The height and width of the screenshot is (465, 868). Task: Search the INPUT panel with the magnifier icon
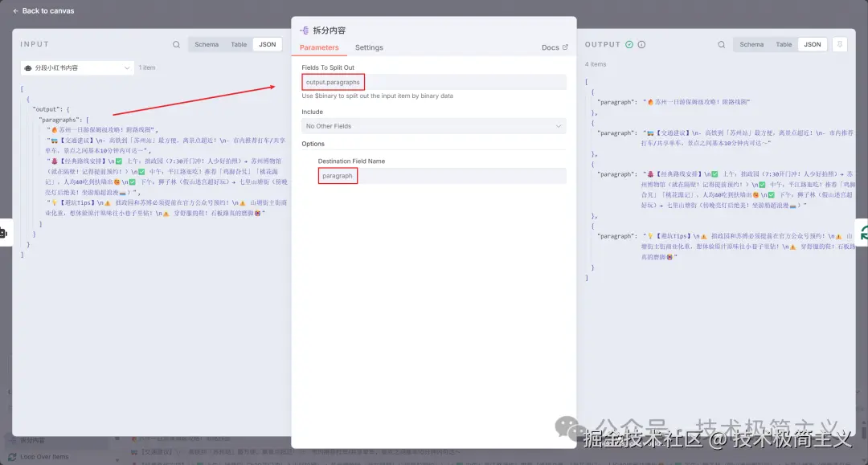[176, 45]
